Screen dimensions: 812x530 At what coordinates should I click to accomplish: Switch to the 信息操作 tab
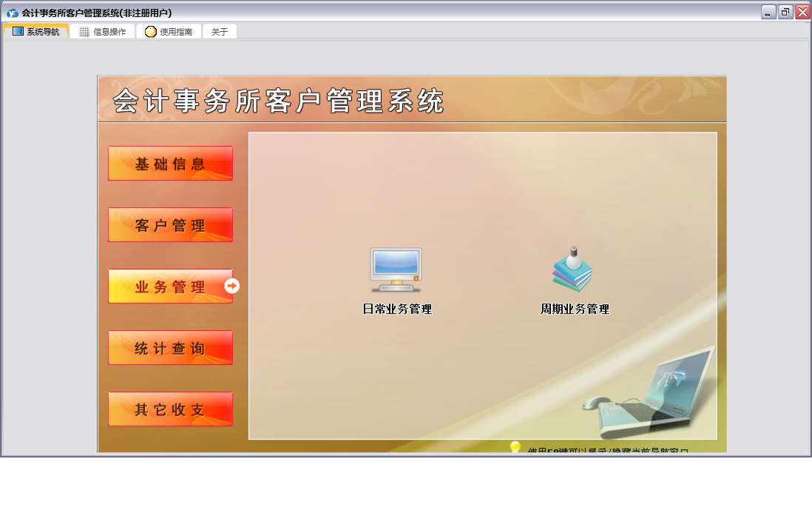tap(103, 32)
